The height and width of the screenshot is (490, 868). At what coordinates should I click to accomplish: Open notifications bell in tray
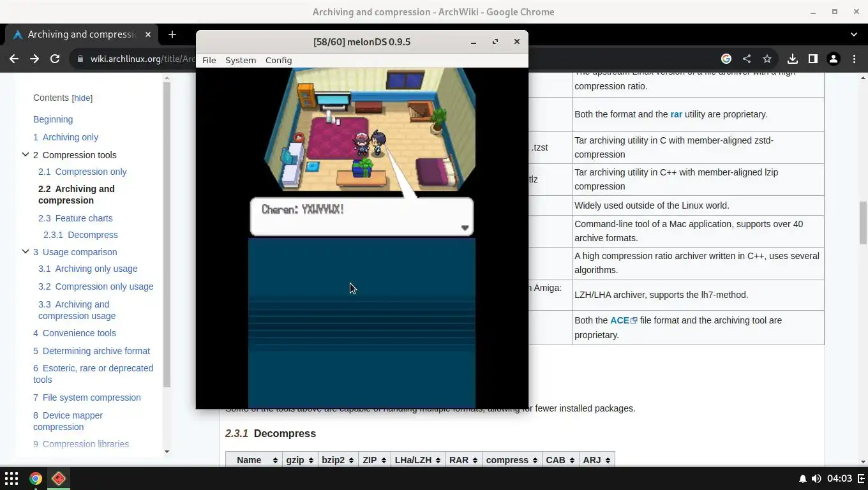click(802, 479)
